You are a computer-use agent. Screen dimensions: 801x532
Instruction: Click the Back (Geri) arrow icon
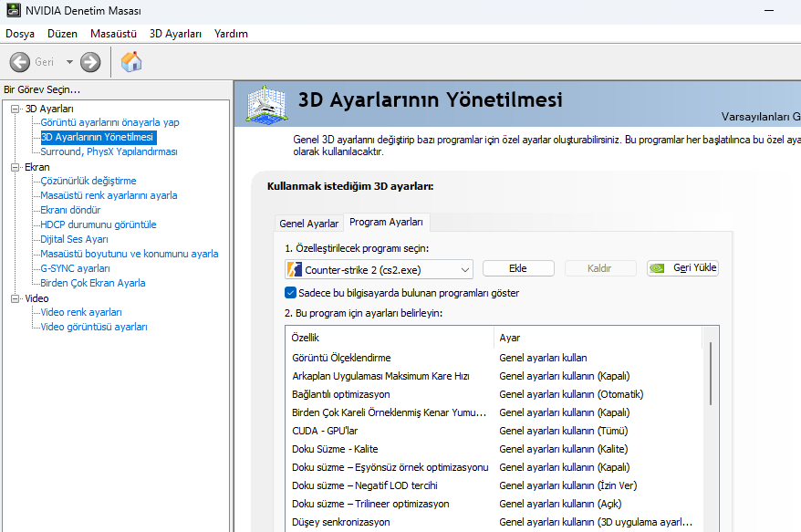[20, 62]
